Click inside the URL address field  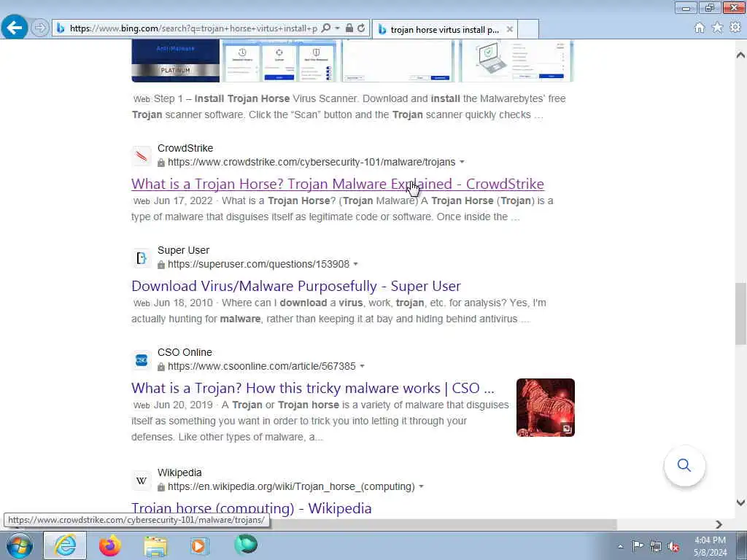click(x=193, y=28)
